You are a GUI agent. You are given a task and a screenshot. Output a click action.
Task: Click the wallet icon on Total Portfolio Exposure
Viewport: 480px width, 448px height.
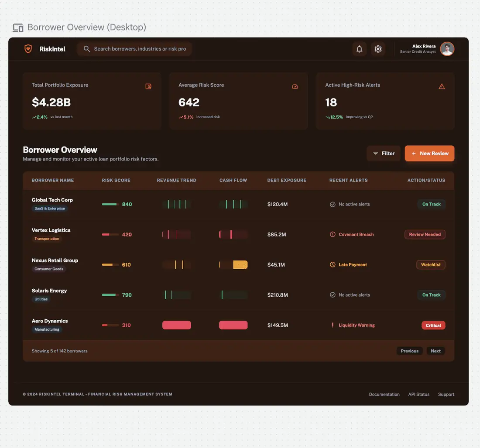148,86
